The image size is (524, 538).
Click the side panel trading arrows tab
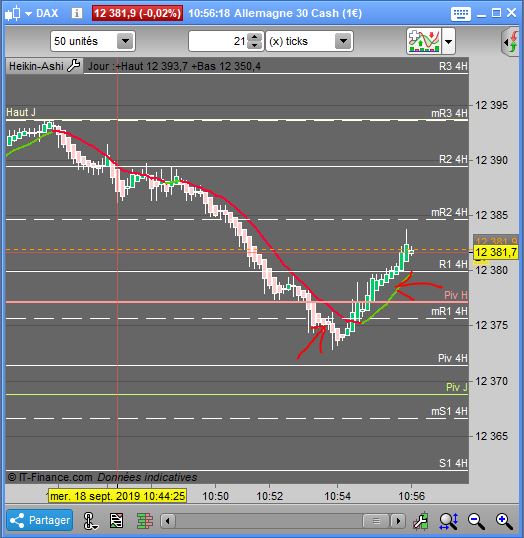pos(511,42)
